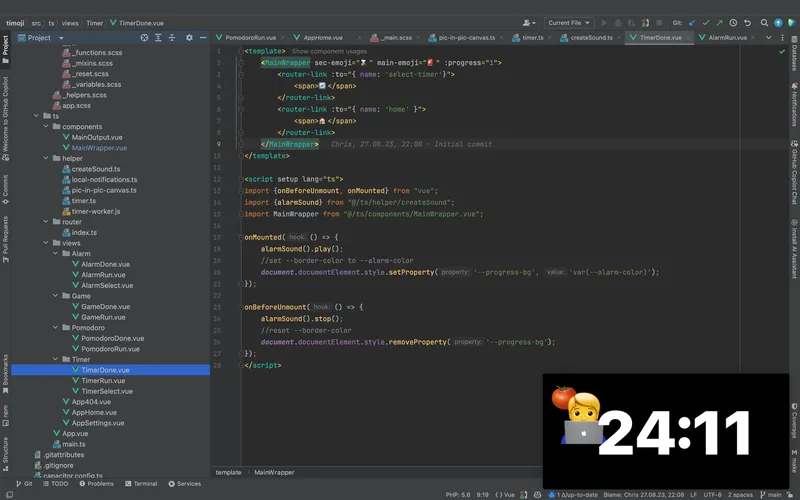Open Terminal tool window button

pos(141,484)
